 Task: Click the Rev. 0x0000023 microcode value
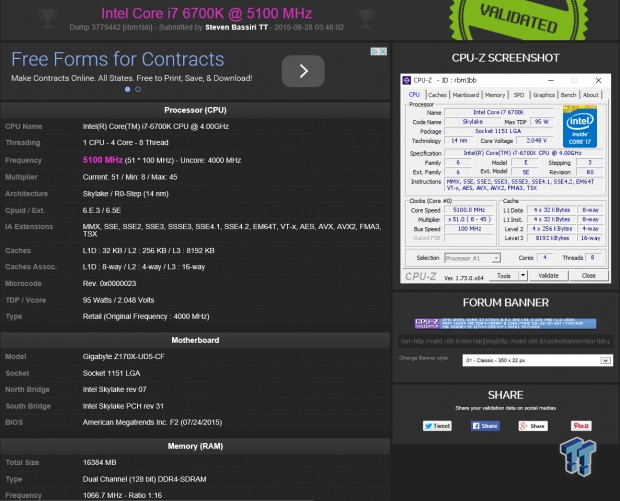click(109, 284)
